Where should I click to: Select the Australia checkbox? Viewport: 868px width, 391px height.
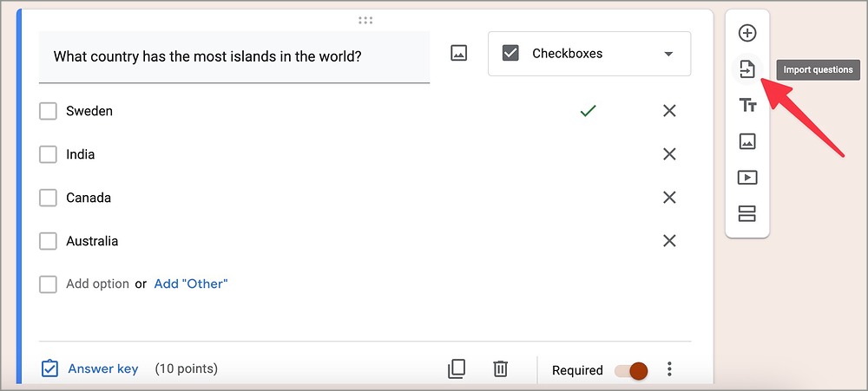coord(49,241)
